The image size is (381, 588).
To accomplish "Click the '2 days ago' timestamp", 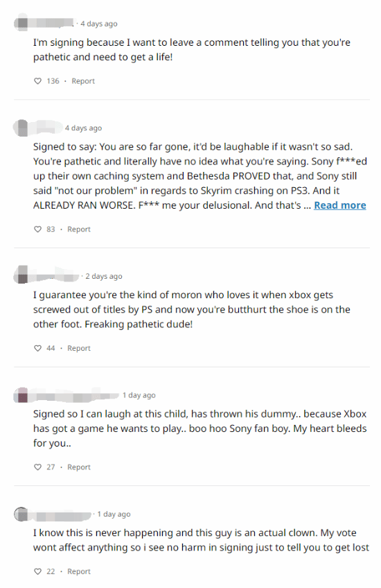I will coord(104,277).
